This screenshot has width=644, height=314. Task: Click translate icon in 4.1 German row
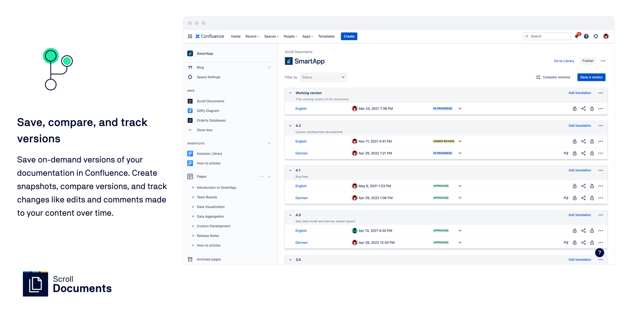pos(566,198)
